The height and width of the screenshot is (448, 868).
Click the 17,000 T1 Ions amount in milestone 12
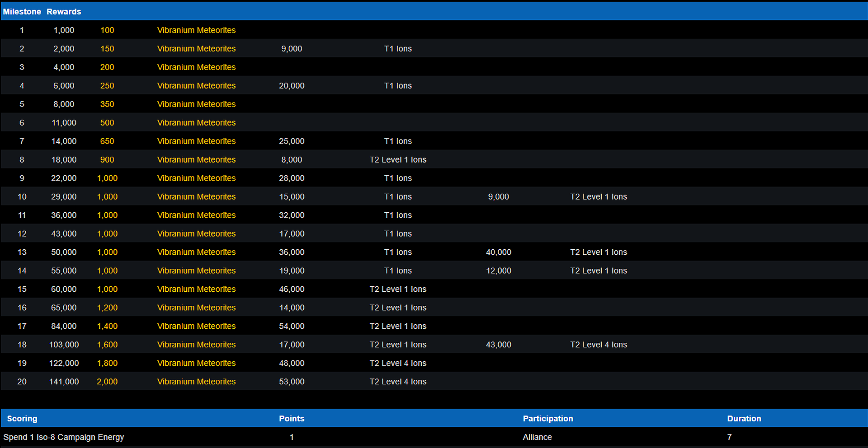(292, 234)
